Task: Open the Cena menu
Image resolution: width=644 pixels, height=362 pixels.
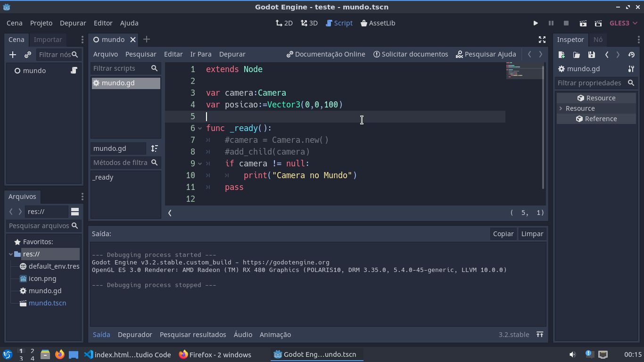Action: 14,23
